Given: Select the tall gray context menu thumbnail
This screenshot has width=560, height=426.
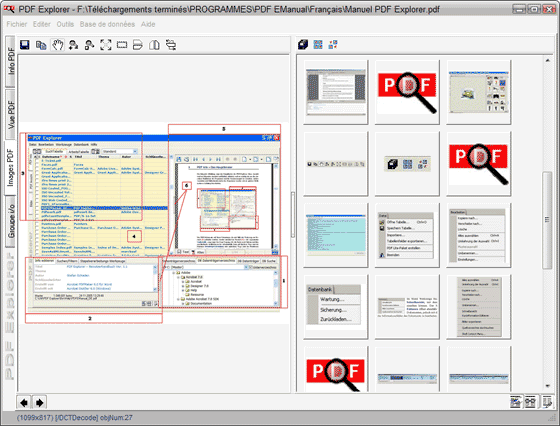Looking at the screenshot, I should tap(479, 306).
